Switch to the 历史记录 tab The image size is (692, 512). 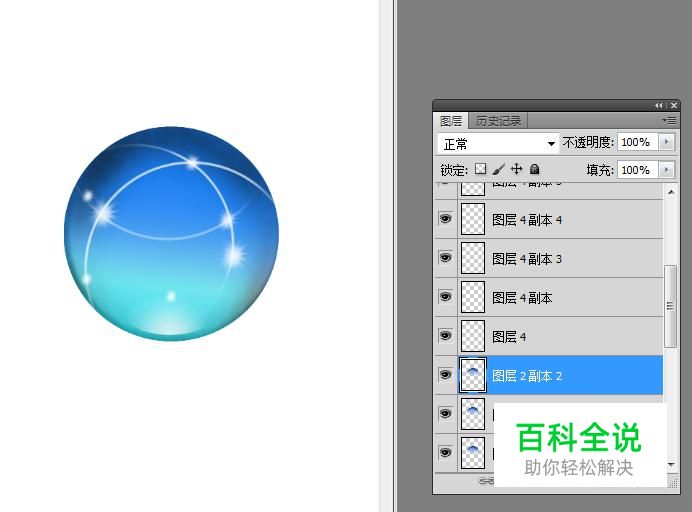pyautogui.click(x=498, y=120)
